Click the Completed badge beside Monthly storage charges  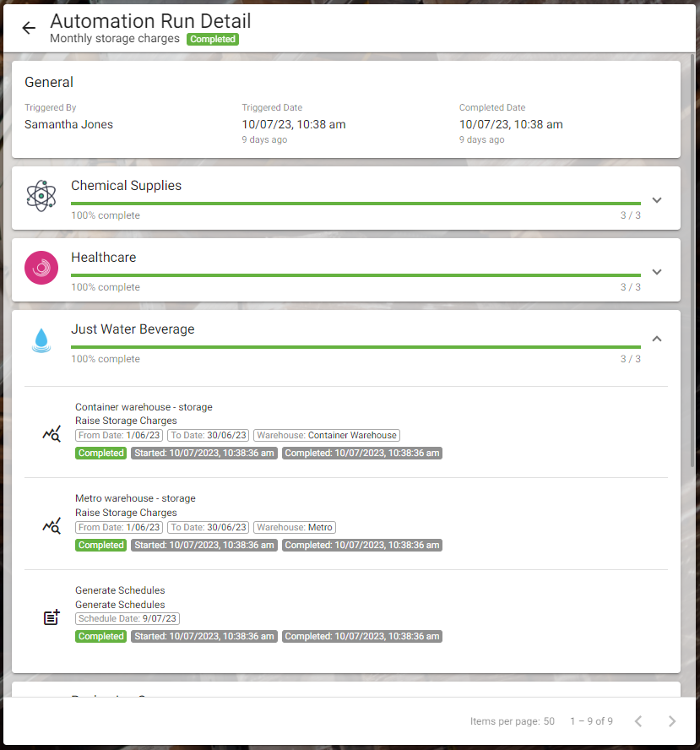point(213,39)
